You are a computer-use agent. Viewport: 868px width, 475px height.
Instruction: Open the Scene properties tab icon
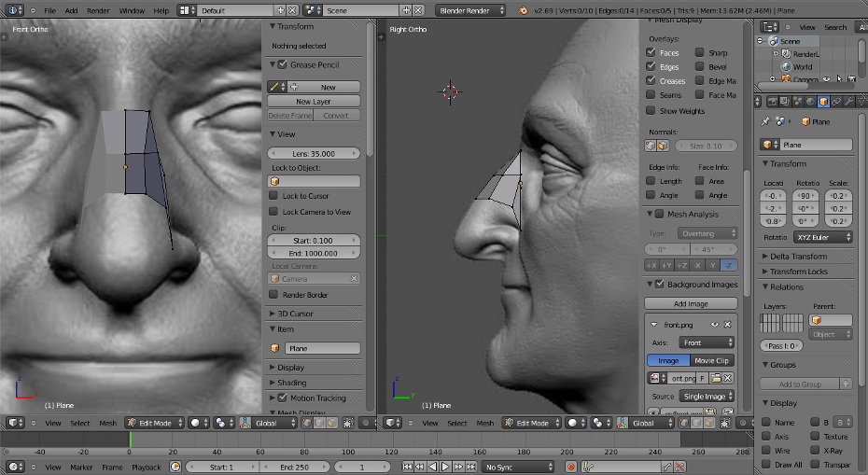tap(798, 102)
